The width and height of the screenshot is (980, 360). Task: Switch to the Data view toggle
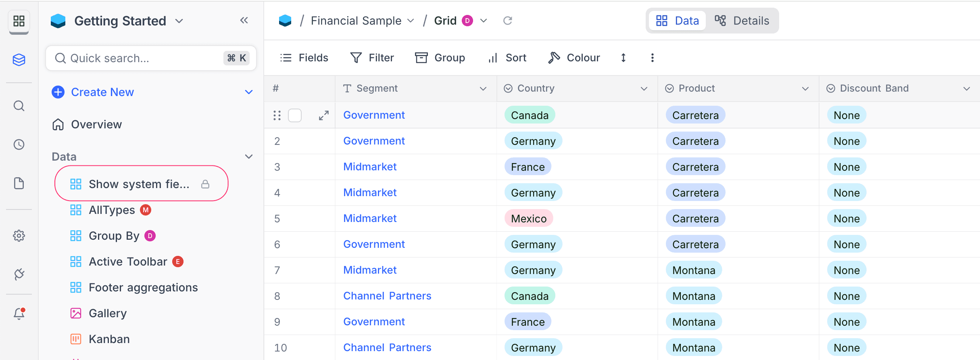[x=678, y=21]
